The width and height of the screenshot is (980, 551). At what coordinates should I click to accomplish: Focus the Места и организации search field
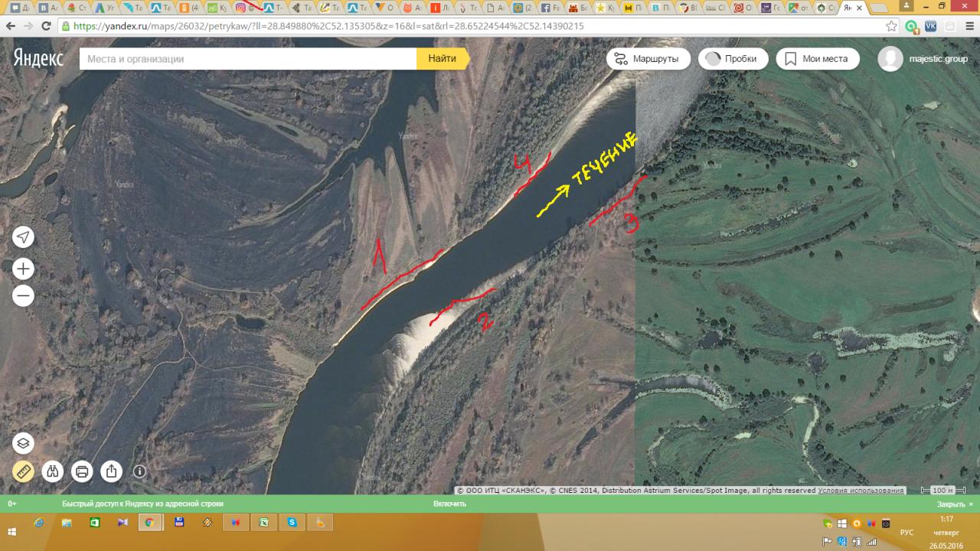249,59
